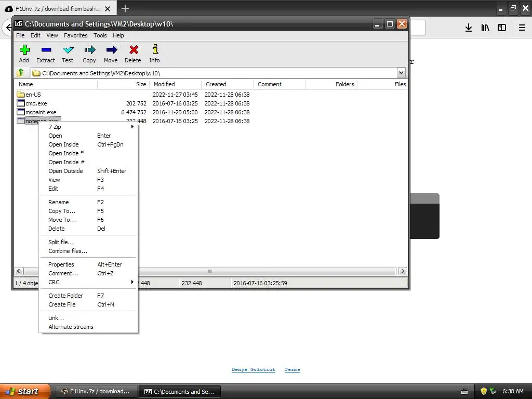Click the Denys Golotiuk link

(253, 369)
